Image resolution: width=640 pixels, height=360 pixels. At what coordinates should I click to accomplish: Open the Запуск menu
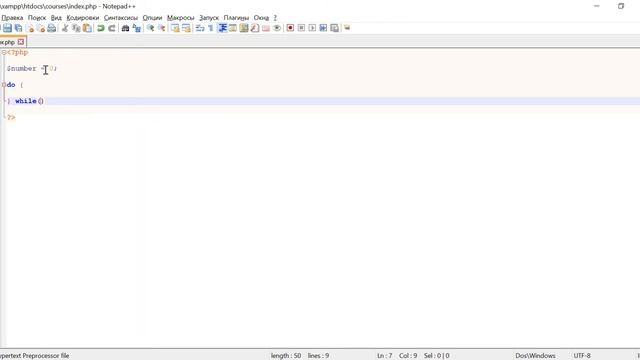pos(209,18)
